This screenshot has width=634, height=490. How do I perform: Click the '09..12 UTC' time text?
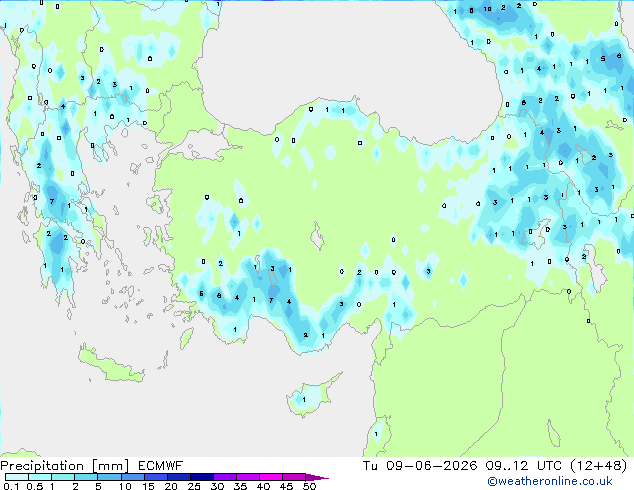click(524, 466)
